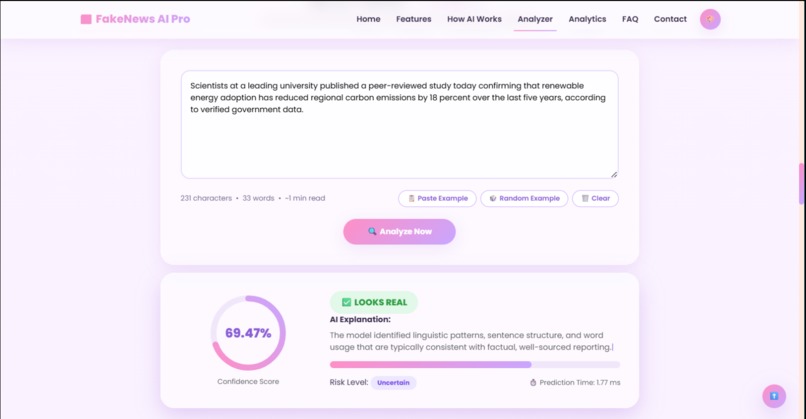Click the trash icon on Clear
The width and height of the screenshot is (806, 419).
(x=585, y=198)
